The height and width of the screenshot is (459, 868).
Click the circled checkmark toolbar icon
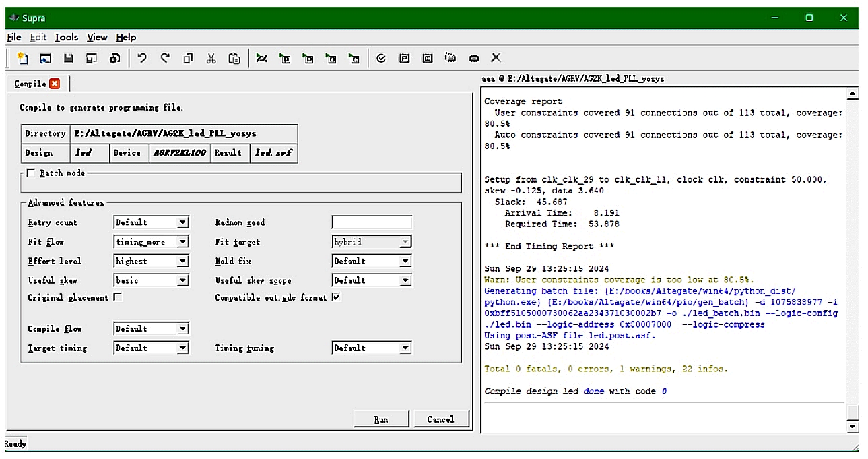point(381,59)
